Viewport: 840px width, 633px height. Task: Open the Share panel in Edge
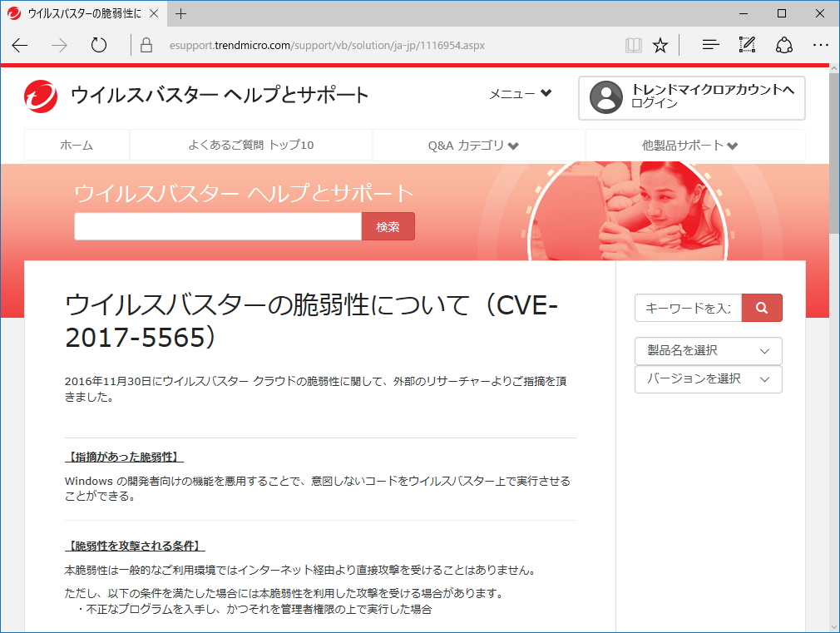(x=784, y=46)
